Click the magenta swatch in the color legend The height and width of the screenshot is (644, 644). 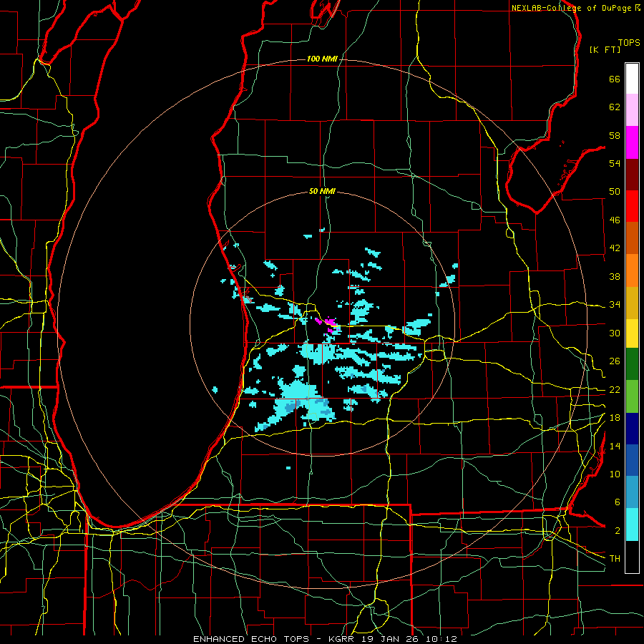coord(632,142)
